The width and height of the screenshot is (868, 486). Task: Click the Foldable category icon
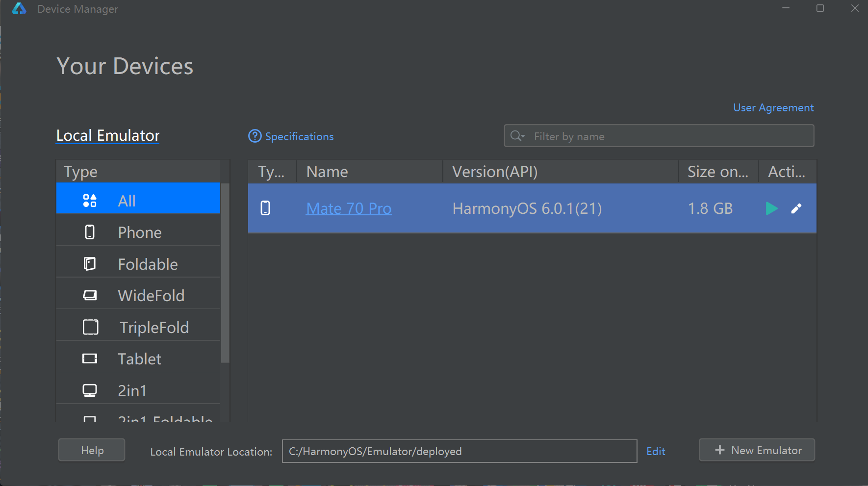pos(90,264)
